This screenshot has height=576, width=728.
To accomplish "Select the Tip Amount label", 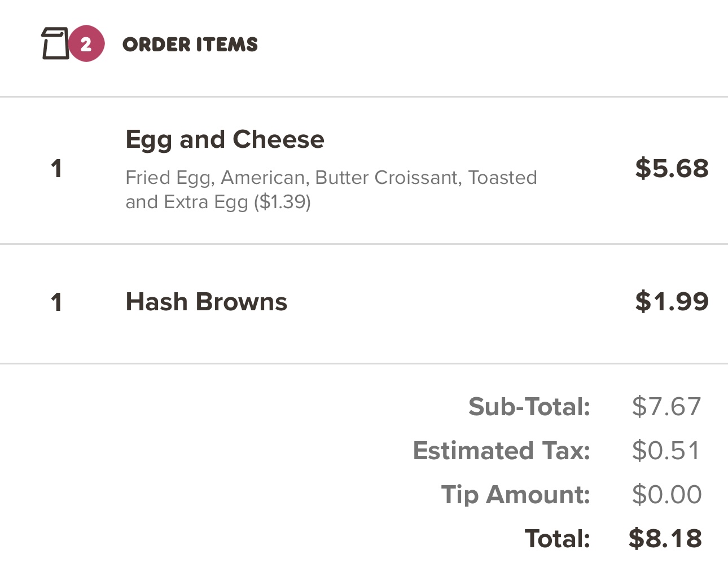I will click(x=515, y=494).
